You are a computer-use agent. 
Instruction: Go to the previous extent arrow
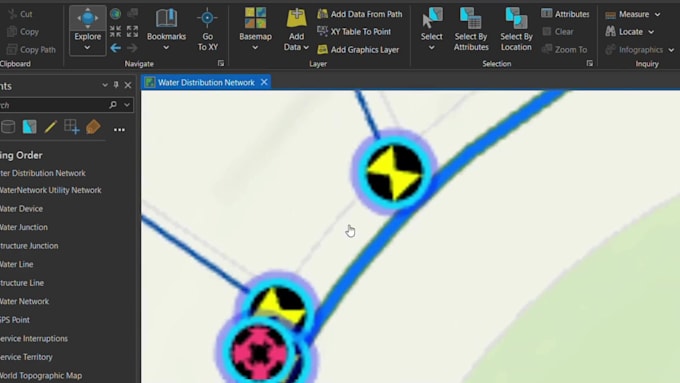coord(115,48)
